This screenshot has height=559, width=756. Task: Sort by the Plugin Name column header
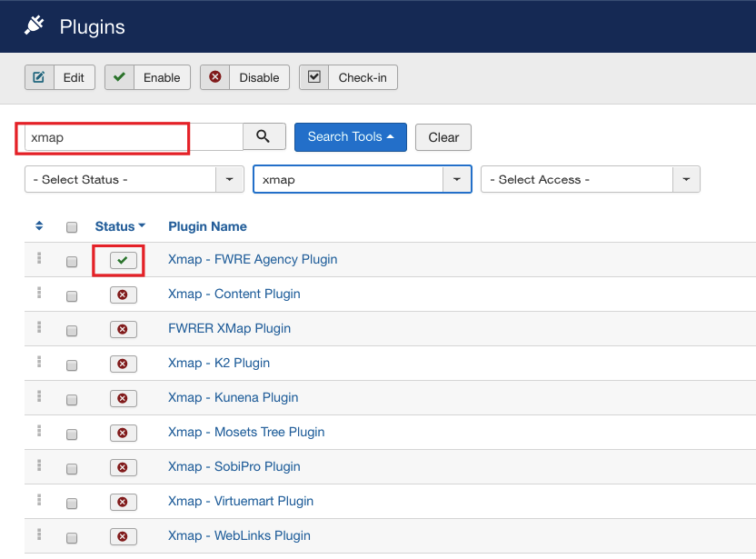click(207, 226)
